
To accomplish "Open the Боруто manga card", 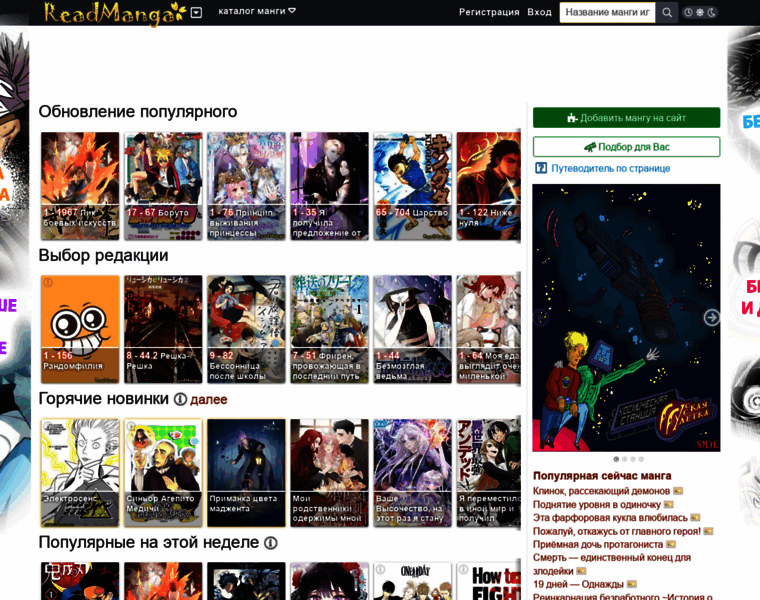I will click(163, 186).
